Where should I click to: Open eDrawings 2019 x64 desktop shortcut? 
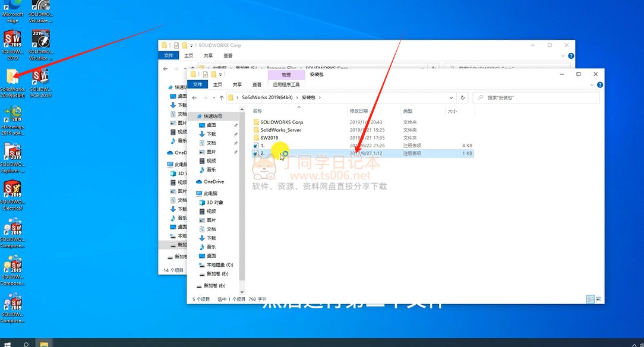[x=12, y=120]
